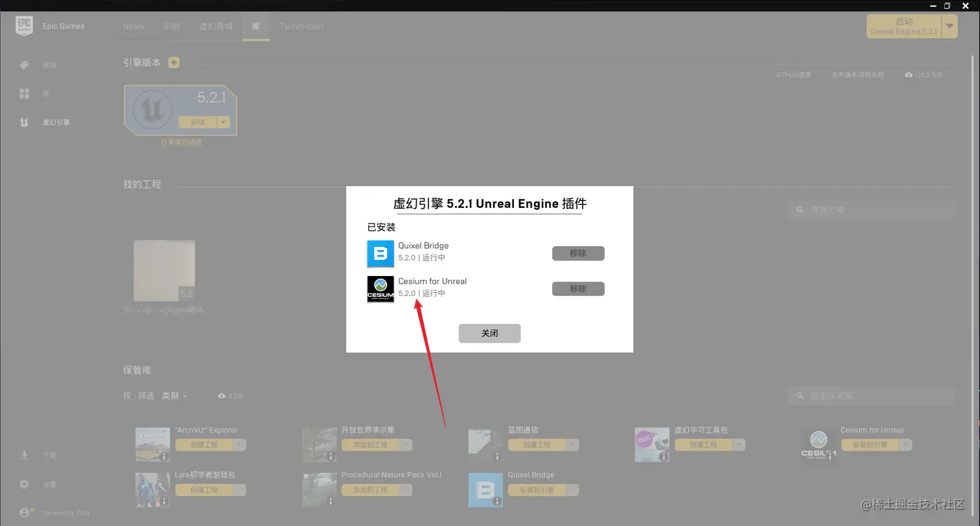The image size is (980, 526).
Task: Add an engine version with plus icon
Action: click(174, 63)
